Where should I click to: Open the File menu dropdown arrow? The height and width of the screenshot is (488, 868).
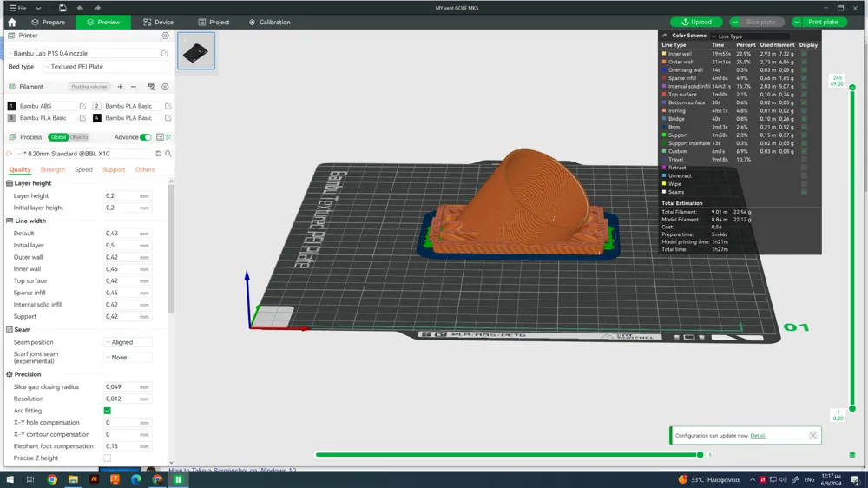[x=38, y=8]
